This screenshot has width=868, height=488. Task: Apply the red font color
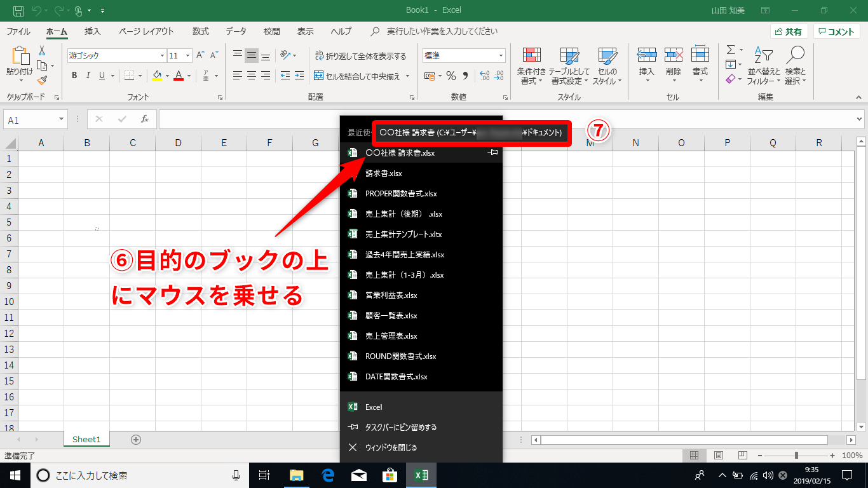point(179,76)
